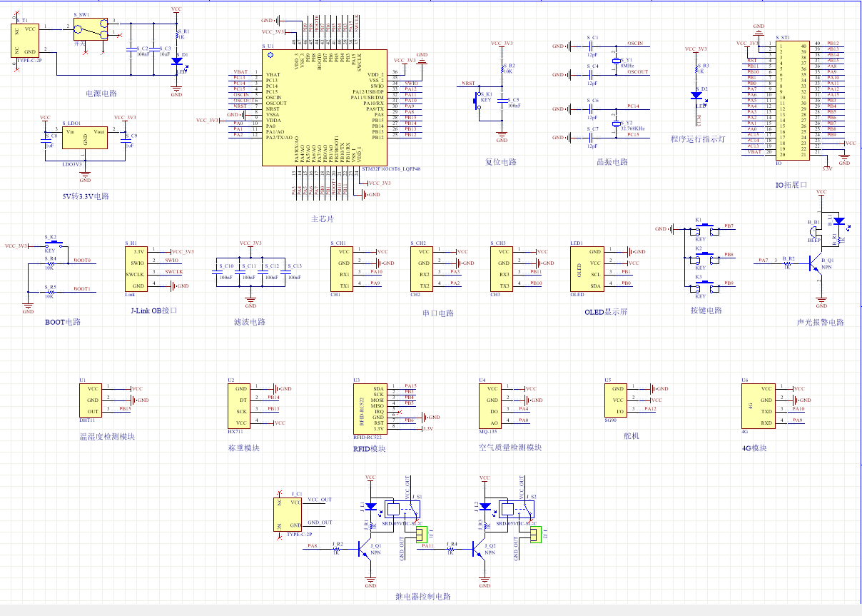This screenshot has height=616, width=862.
Task: Select the S_LDO1 regulator component
Action: (84, 138)
